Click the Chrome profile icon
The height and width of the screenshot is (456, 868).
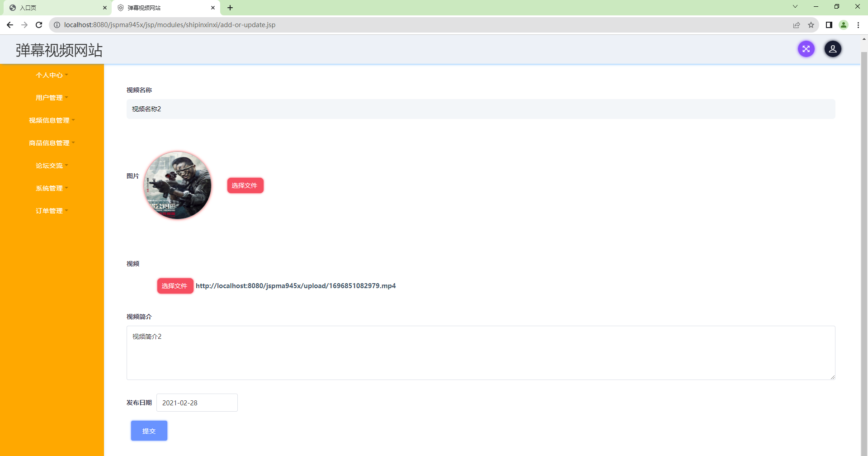pyautogui.click(x=844, y=25)
